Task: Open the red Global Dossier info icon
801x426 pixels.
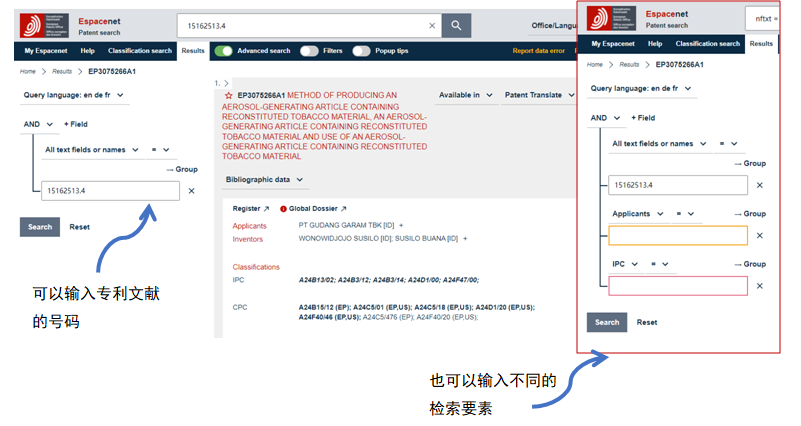Action: [x=283, y=209]
